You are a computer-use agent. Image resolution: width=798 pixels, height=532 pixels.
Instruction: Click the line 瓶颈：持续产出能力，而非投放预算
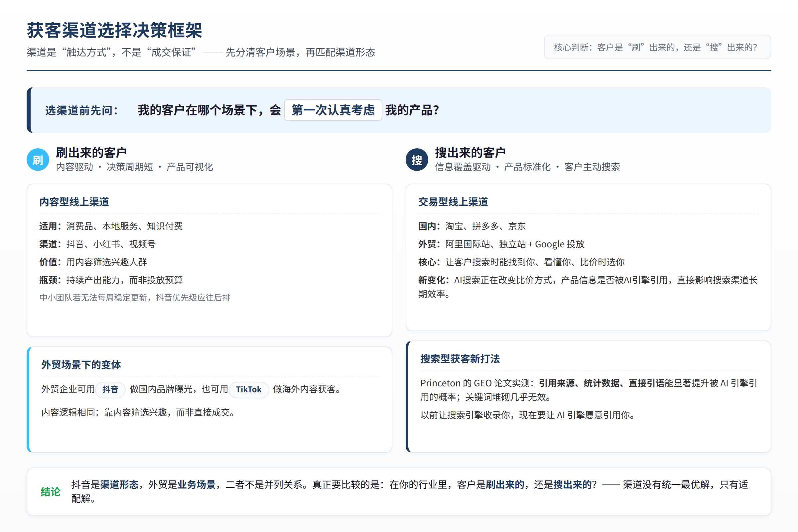coord(111,280)
